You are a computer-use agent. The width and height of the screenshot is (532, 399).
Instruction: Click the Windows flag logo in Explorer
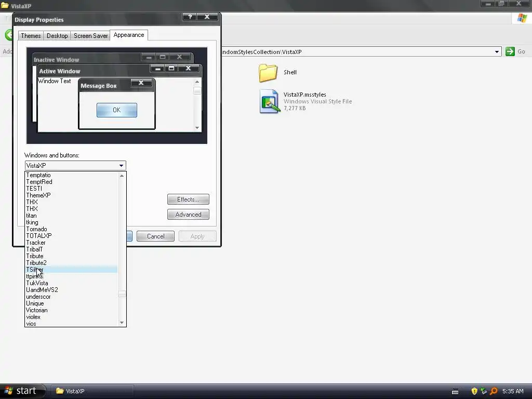pos(522,18)
